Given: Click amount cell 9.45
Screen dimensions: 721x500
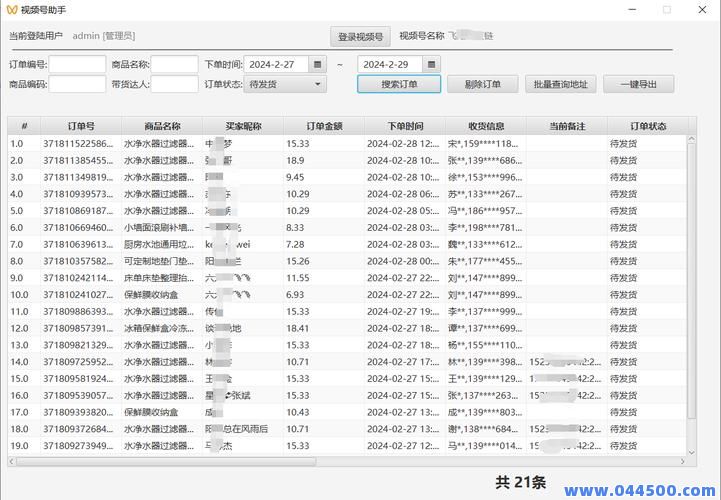Looking at the screenshot, I should [295, 177].
